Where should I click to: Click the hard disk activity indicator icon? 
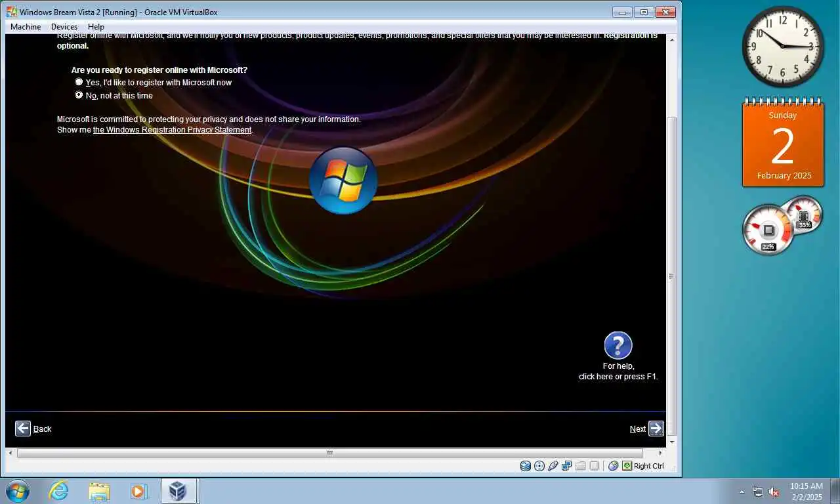526,466
